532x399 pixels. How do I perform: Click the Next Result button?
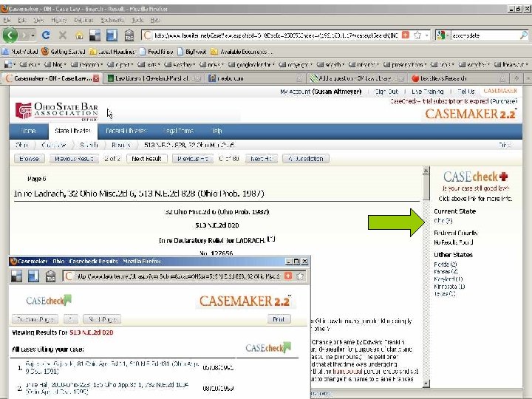coord(146,158)
